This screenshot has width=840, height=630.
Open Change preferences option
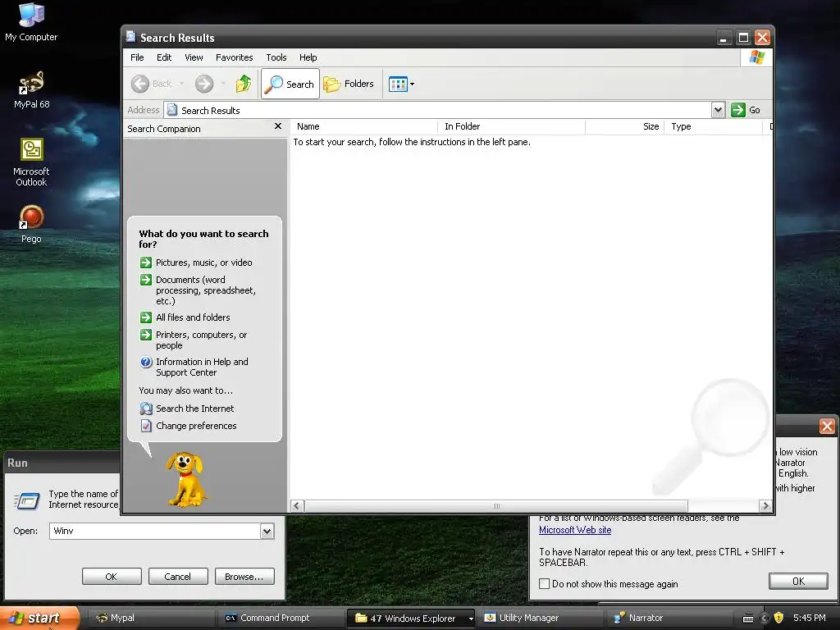point(189,426)
